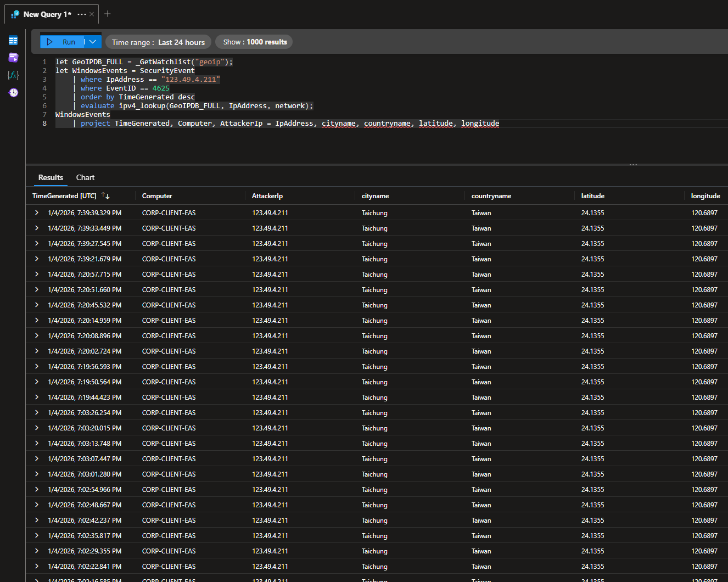The image size is (728, 582).
Task: Expand the 7:20:57.715 PM result row
Action: (x=37, y=275)
